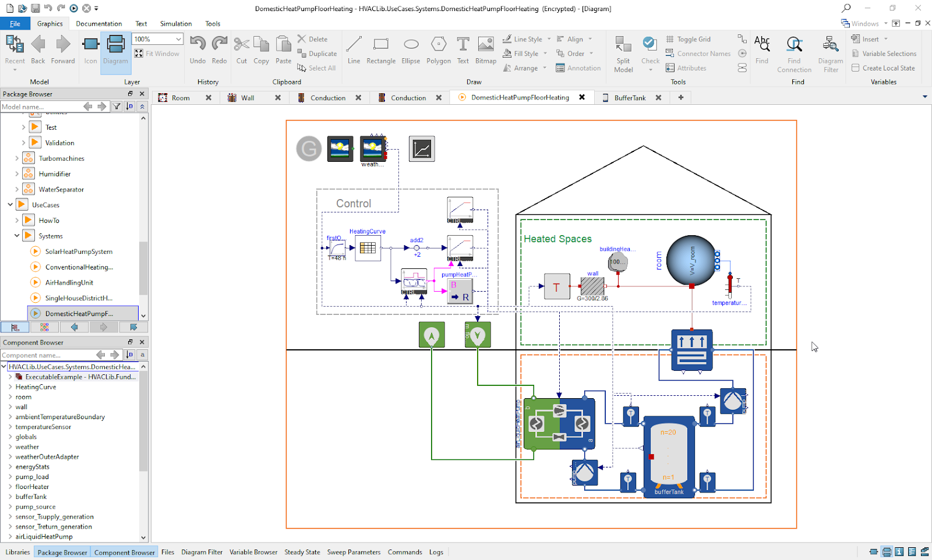Expand the Turbomachines tree node
Screen dimensions: 932x560
click(17, 158)
